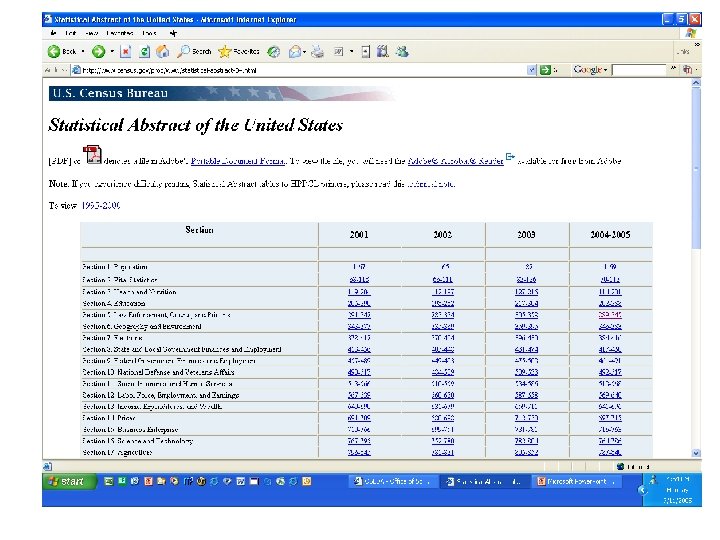Open the Search pane from the toolbar

[194, 51]
